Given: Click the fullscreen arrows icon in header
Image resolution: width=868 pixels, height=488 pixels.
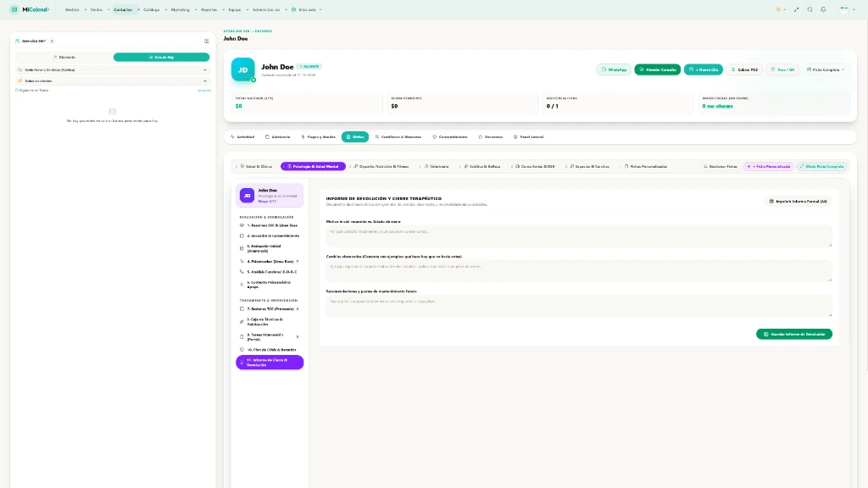Looking at the screenshot, I should coord(797,9).
